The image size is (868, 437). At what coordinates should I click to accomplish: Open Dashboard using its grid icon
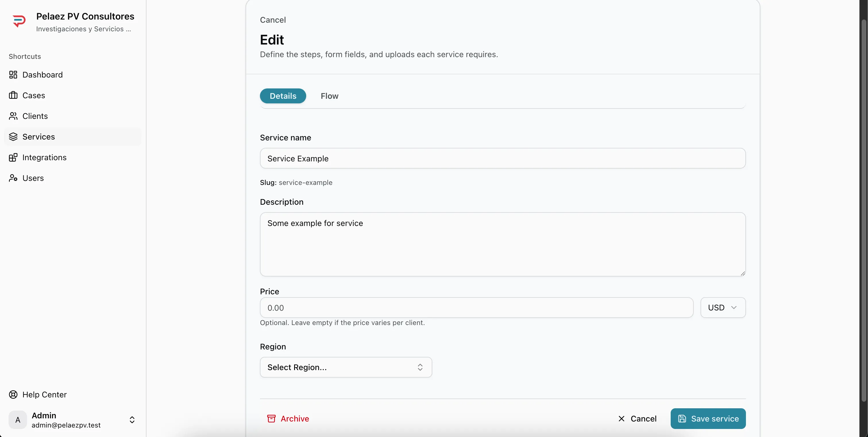click(13, 74)
